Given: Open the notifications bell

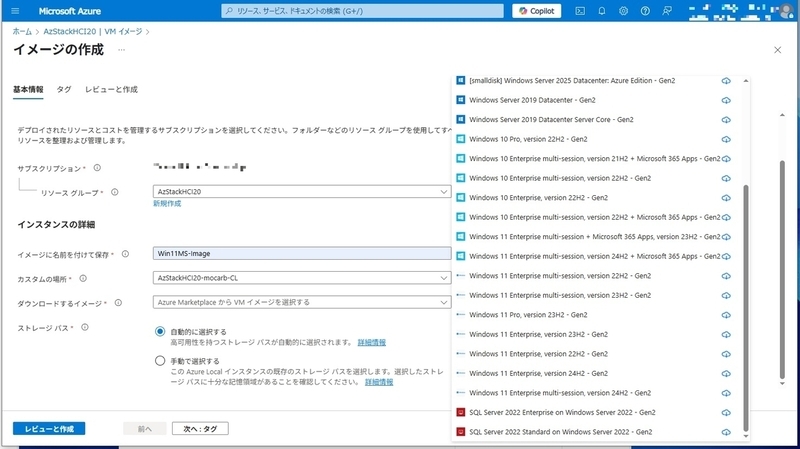Looking at the screenshot, I should click(602, 11).
